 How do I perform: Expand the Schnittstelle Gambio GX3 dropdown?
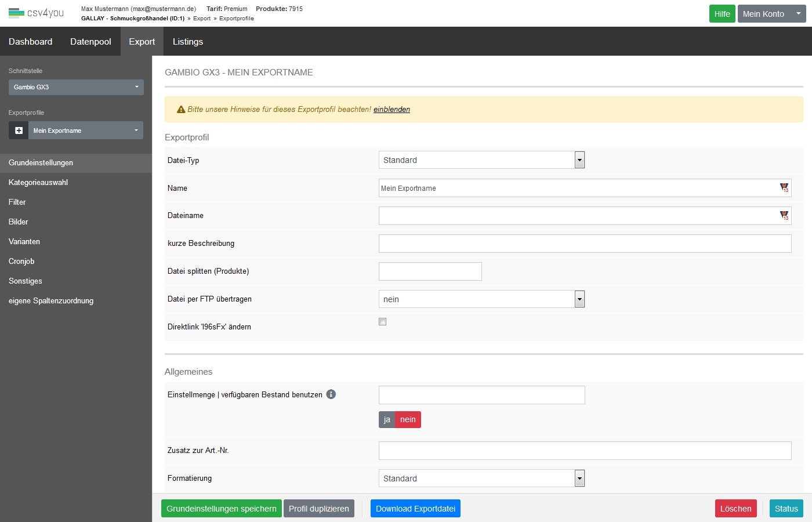(x=76, y=87)
